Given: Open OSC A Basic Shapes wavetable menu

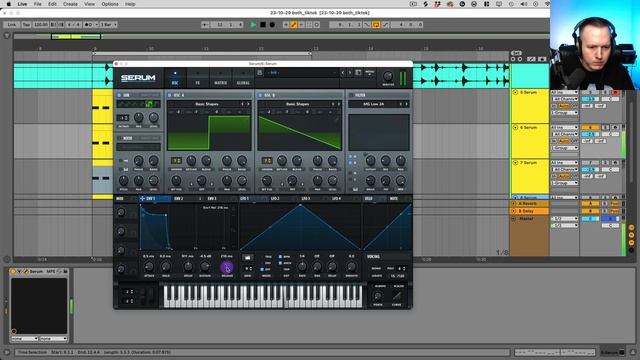Looking at the screenshot, I should click(x=206, y=104).
